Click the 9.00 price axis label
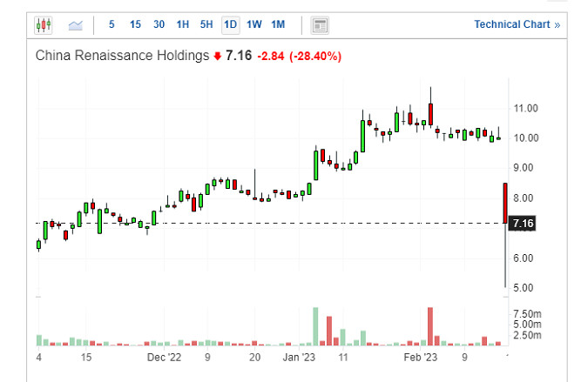 (x=524, y=168)
